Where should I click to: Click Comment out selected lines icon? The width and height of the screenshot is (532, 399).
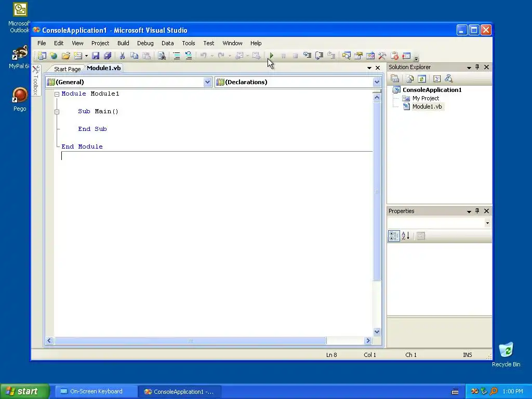pos(177,56)
